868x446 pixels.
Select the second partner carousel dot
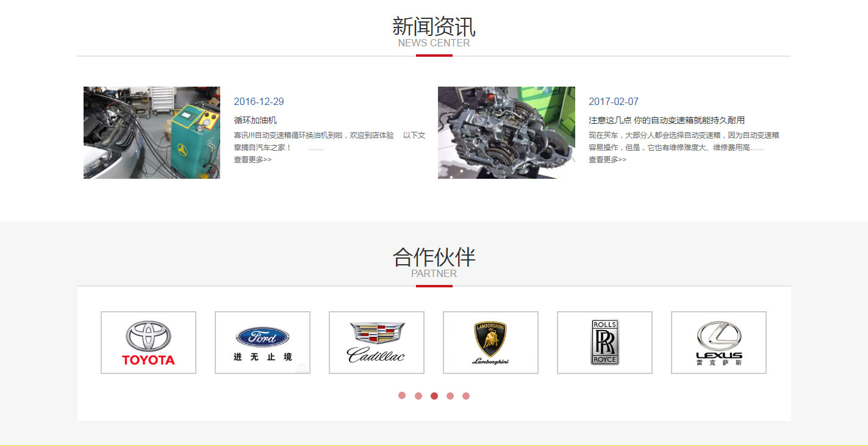click(418, 396)
